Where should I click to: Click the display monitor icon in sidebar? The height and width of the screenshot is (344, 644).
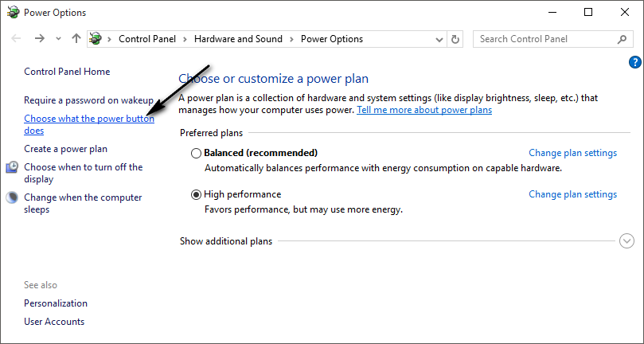(12, 167)
